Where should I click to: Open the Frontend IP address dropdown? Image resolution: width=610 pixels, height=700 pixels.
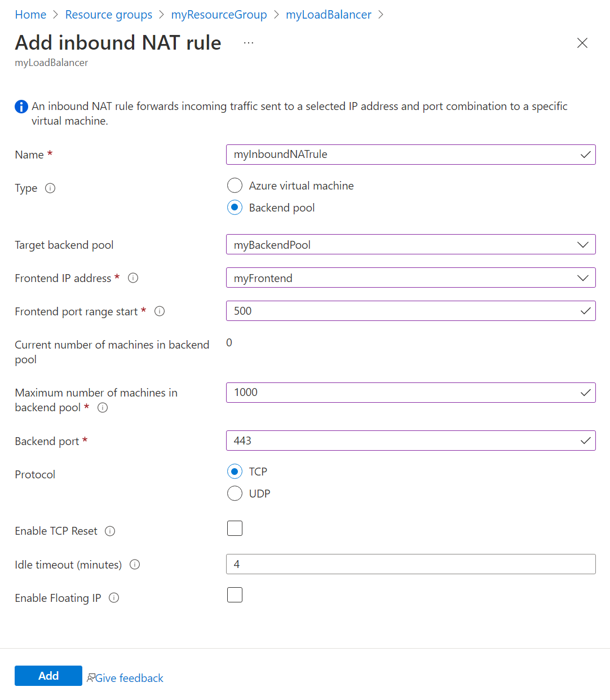coord(584,278)
